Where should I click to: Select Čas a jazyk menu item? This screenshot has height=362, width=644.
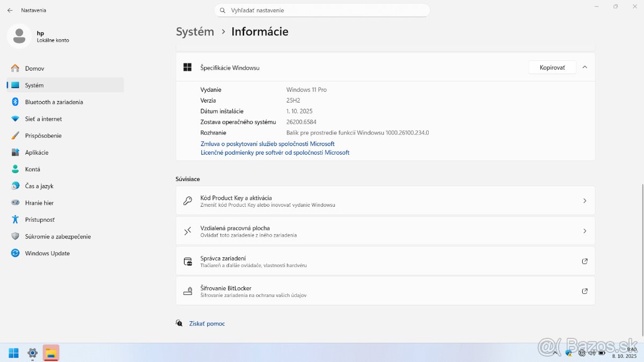[x=39, y=186]
